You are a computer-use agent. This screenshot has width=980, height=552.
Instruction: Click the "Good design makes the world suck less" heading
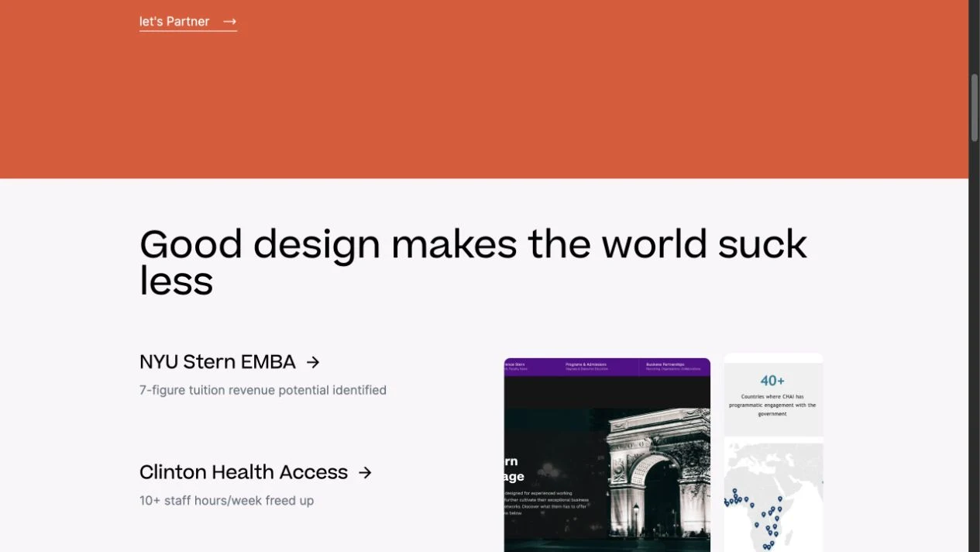coord(473,262)
